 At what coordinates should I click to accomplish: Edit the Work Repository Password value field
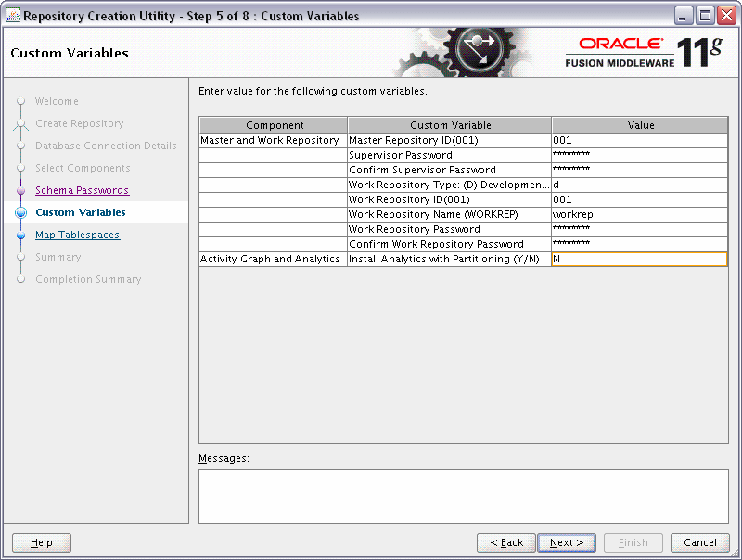(x=639, y=229)
